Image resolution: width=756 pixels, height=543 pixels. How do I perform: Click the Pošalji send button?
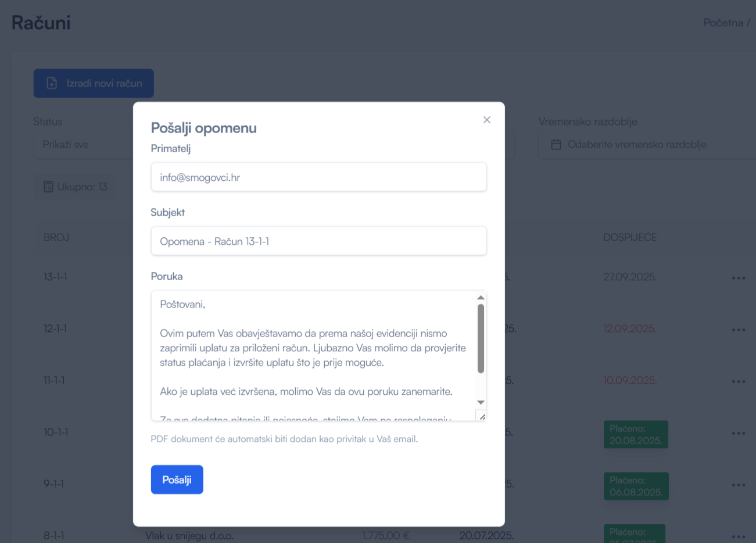pyautogui.click(x=177, y=480)
